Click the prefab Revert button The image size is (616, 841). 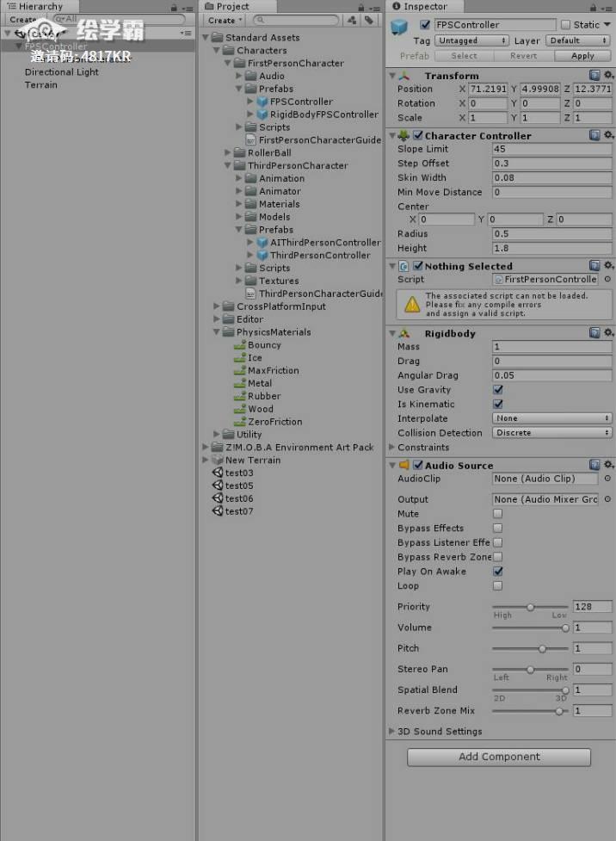(x=524, y=56)
